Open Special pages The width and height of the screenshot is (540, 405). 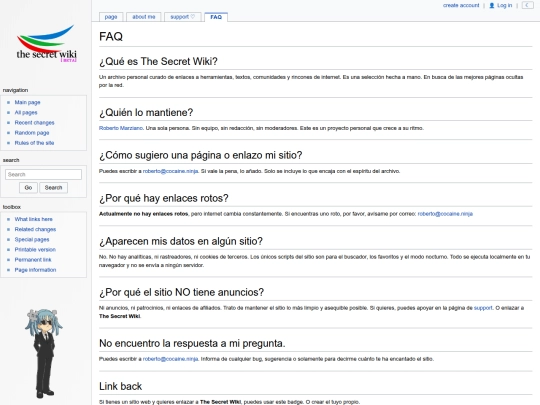(x=32, y=239)
